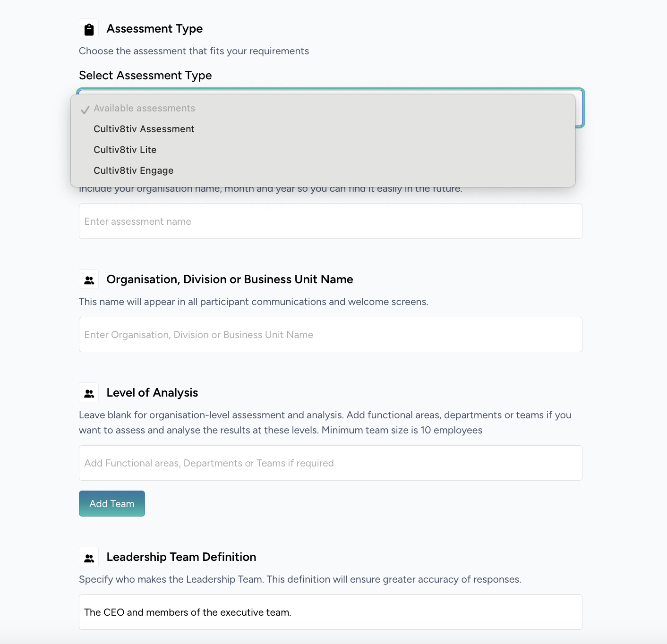
Task: Focus the Enter assessment name field
Action: [330, 221]
